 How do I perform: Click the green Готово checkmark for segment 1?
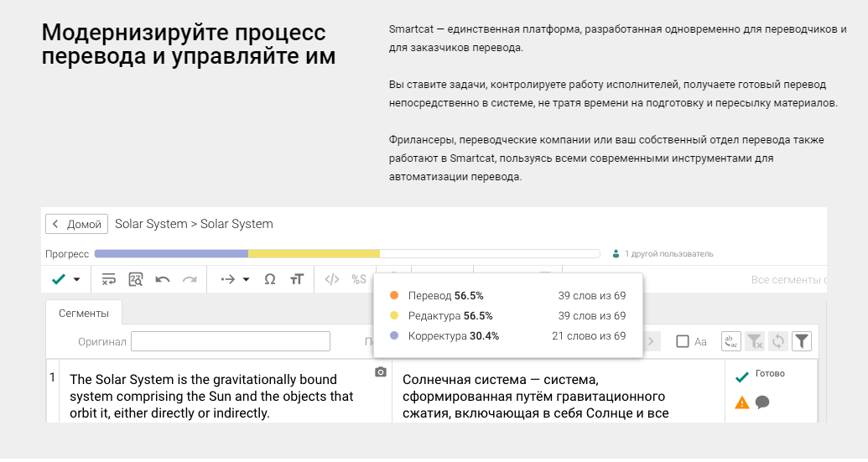tap(742, 377)
